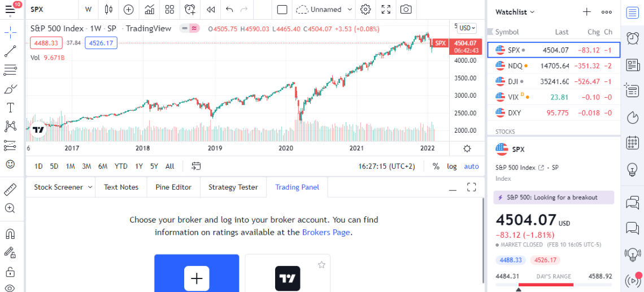Image resolution: width=644 pixels, height=292 pixels.
Task: Open chart settings gear icon
Action: click(365, 9)
